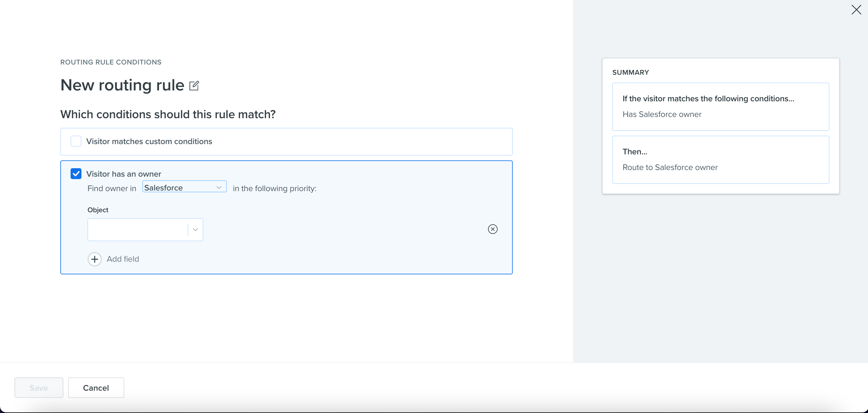The image size is (868, 413).
Task: Click the Add field label
Action: point(123,259)
